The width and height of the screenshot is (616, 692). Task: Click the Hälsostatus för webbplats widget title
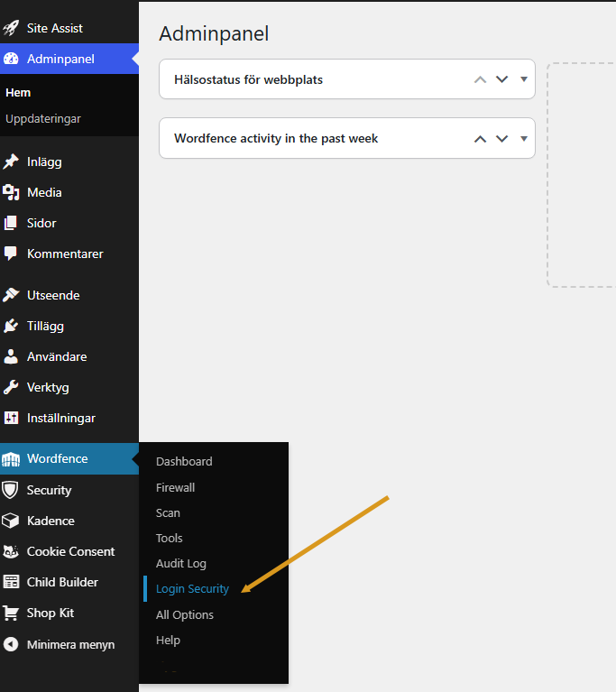pos(248,80)
